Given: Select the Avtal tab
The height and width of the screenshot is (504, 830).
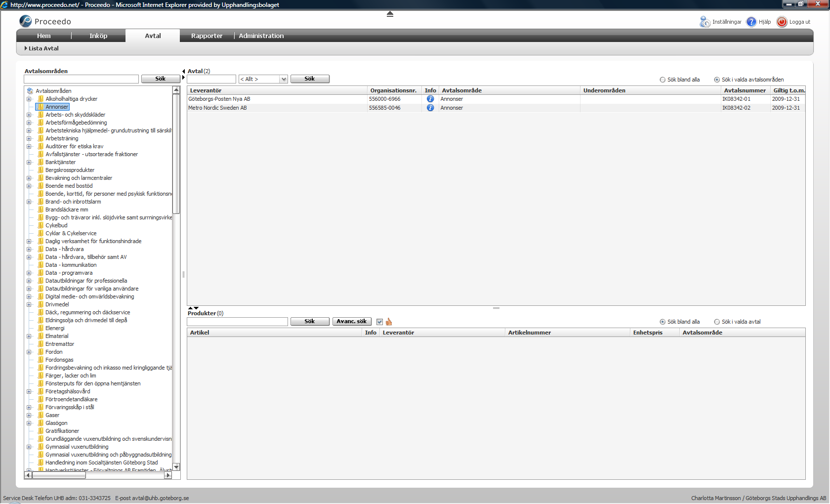Looking at the screenshot, I should point(153,36).
